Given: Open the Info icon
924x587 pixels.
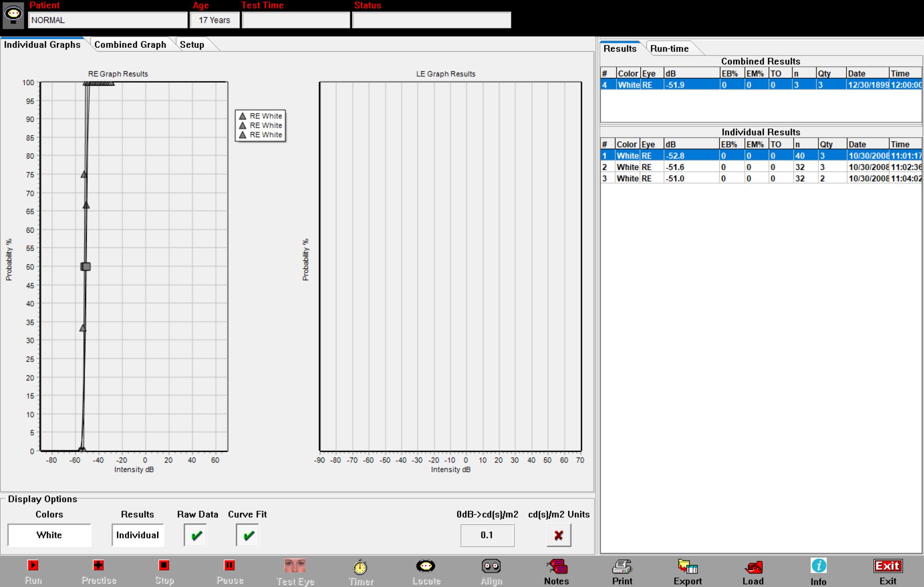Looking at the screenshot, I should (x=818, y=566).
